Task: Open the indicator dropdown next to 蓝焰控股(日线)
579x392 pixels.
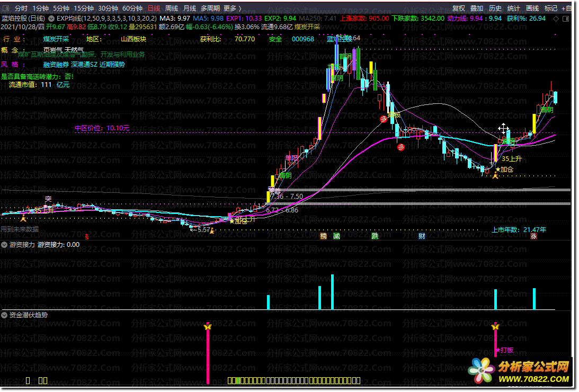Action: click(x=51, y=18)
